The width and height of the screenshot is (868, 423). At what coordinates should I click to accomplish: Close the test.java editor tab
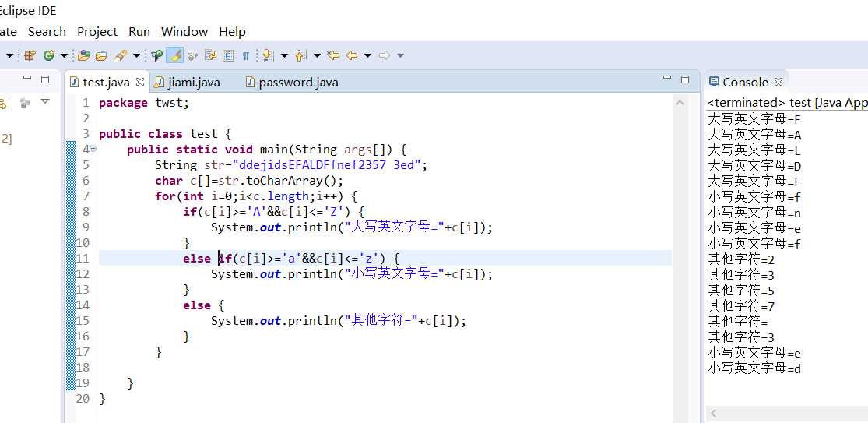(140, 82)
